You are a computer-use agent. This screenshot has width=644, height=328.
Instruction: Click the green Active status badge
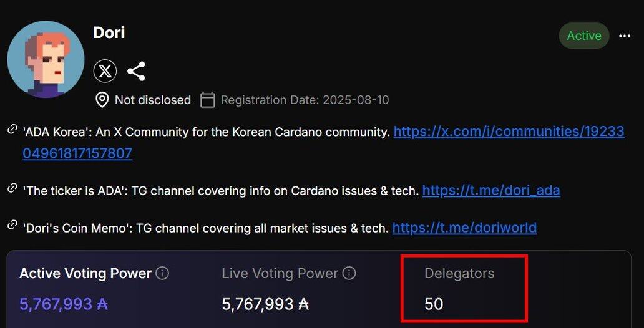click(583, 36)
